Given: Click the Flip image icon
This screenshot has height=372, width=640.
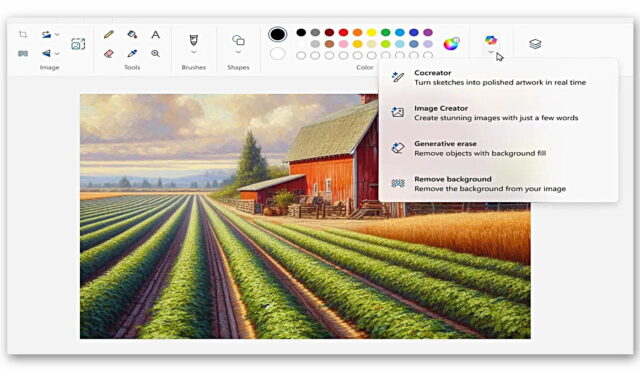Looking at the screenshot, I should [x=47, y=53].
